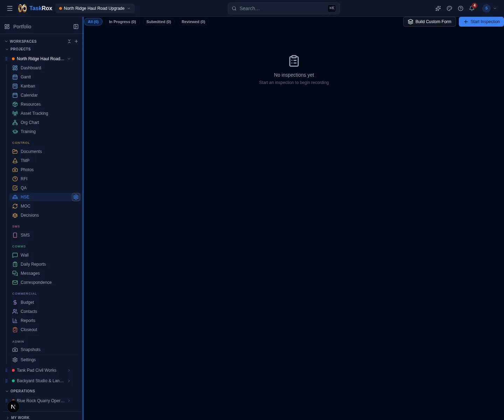The height and width of the screenshot is (420, 504).
Task: Select the Reviewed (0) tab
Action: coord(193,22)
